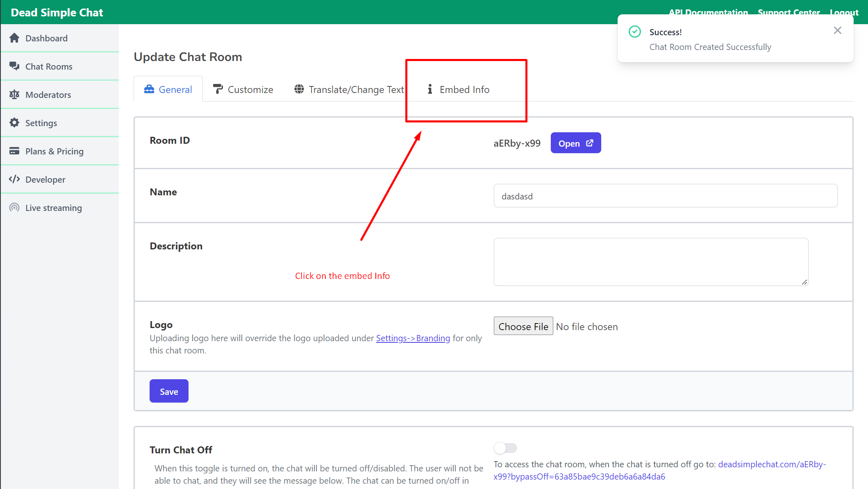Click the Dashboard house icon
The width and height of the screenshot is (868, 489).
15,38
